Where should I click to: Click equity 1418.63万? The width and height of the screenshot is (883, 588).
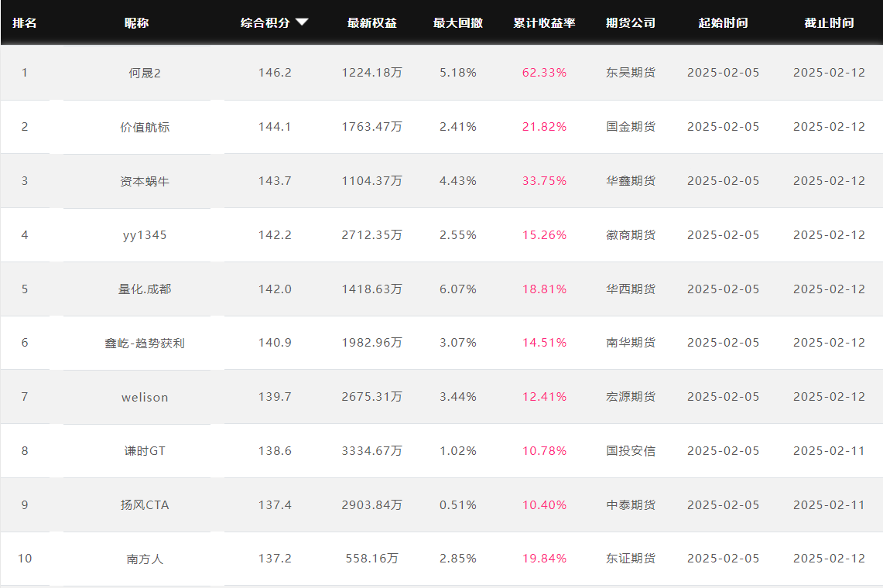tap(372, 289)
